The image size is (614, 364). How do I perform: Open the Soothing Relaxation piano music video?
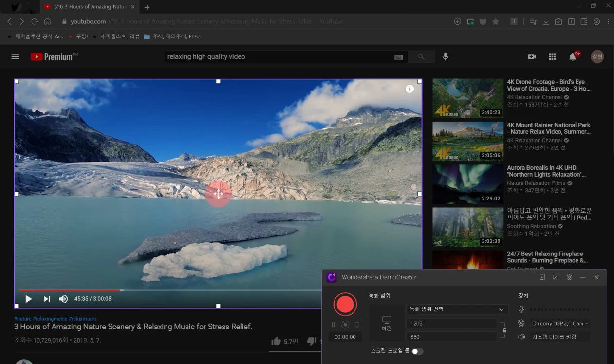coord(468,227)
